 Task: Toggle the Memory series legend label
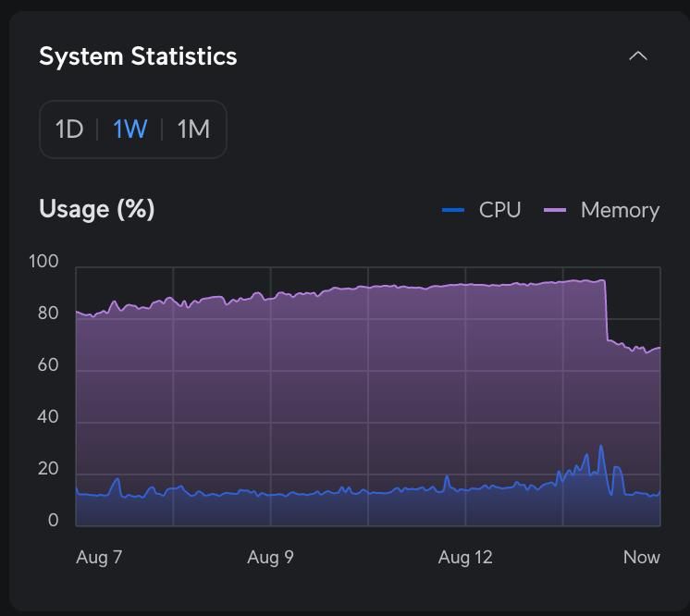tap(620, 210)
